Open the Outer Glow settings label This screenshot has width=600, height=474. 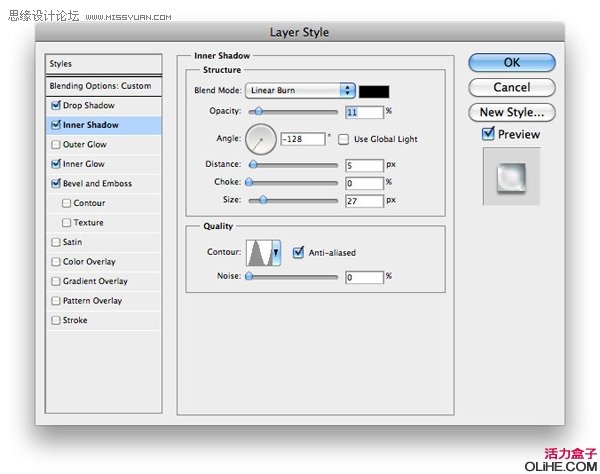pos(85,144)
